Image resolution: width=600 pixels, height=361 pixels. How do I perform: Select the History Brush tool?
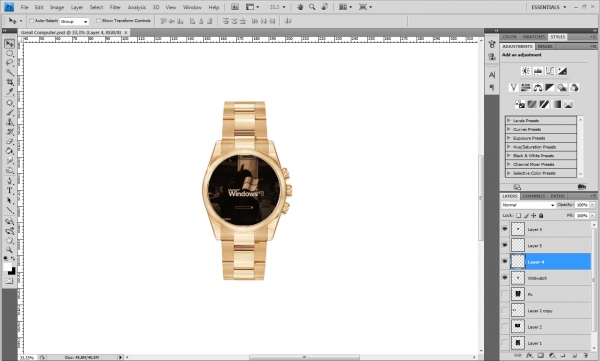(x=10, y=132)
